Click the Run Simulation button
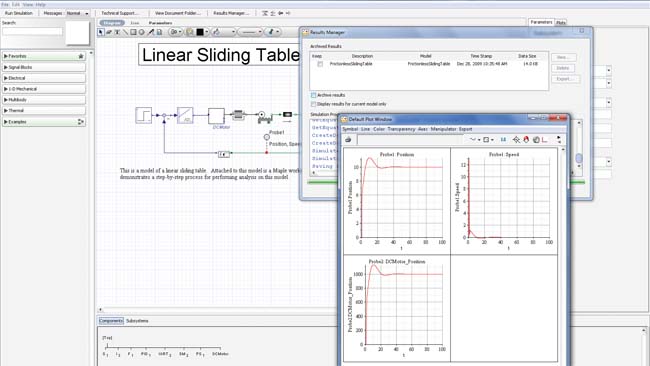The height and width of the screenshot is (366, 650). 19,13
